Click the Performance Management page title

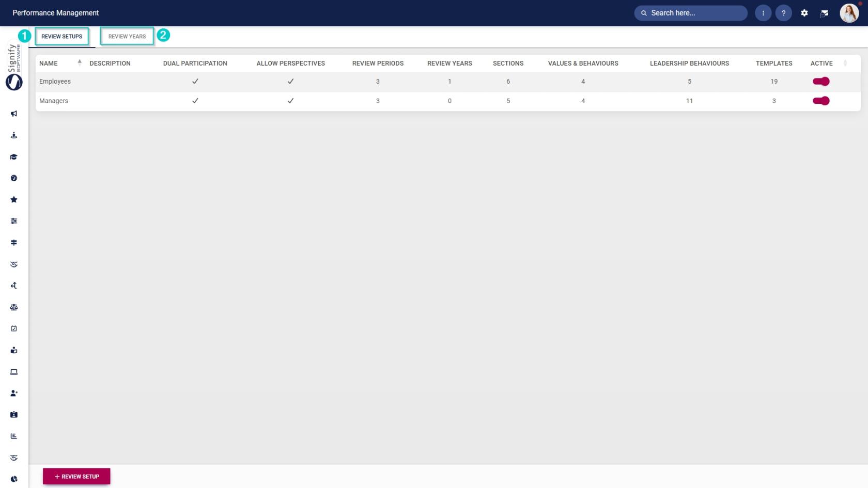[56, 13]
